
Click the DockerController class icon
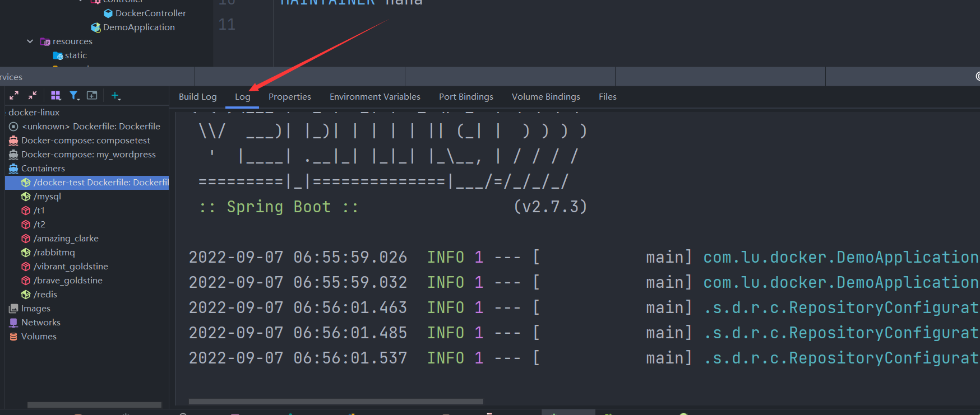point(108,13)
